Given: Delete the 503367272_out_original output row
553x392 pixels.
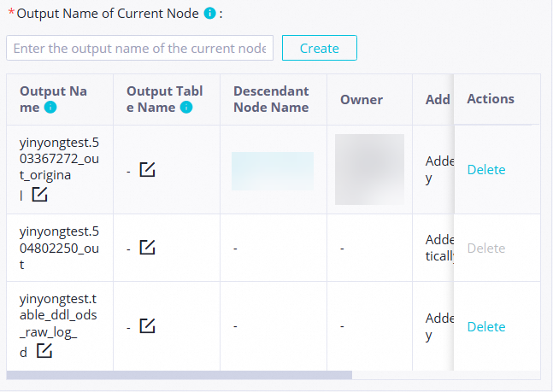Looking at the screenshot, I should pyautogui.click(x=486, y=170).
